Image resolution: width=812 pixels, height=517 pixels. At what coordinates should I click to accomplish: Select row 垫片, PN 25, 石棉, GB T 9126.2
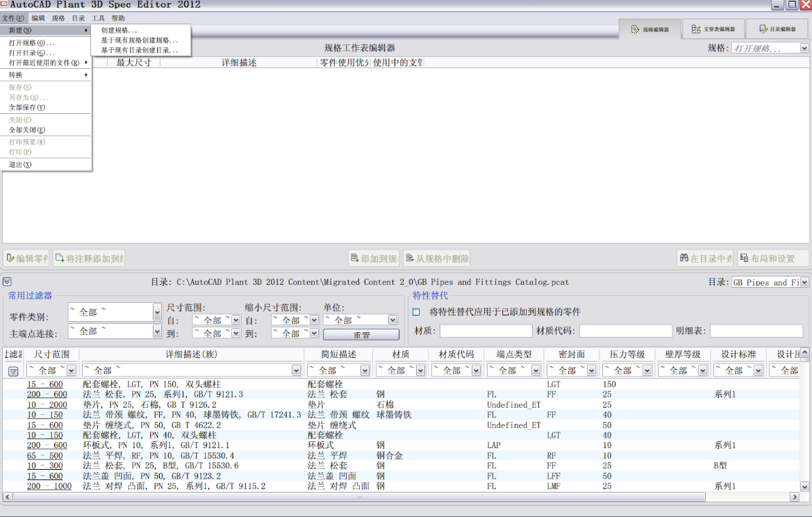(401, 404)
